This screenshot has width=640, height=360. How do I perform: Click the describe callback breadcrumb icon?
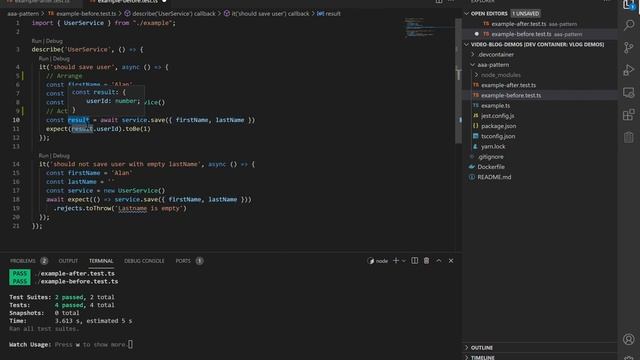coord(127,13)
